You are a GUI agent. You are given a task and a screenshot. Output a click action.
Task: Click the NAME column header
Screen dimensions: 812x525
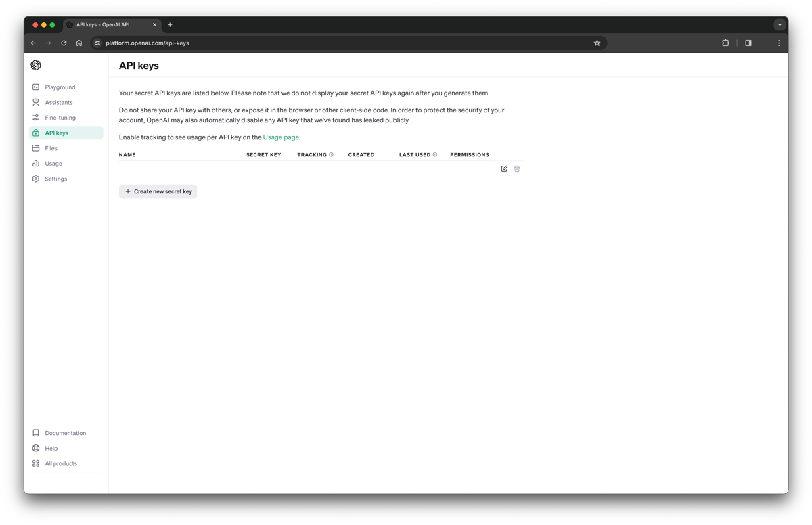(127, 155)
